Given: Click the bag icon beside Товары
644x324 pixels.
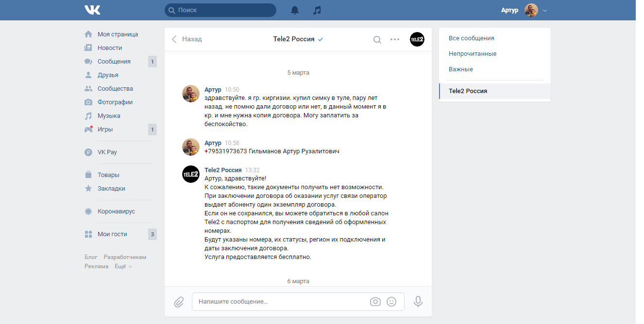Looking at the screenshot, I should 88,175.
